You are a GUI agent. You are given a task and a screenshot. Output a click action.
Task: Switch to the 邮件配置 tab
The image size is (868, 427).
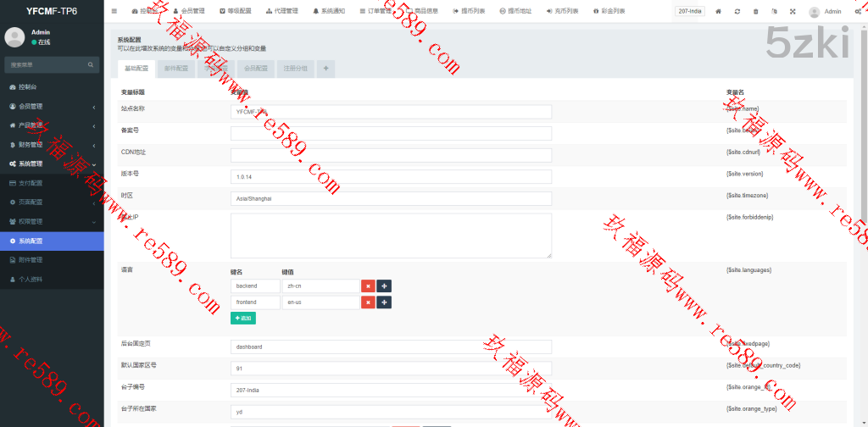tap(176, 69)
